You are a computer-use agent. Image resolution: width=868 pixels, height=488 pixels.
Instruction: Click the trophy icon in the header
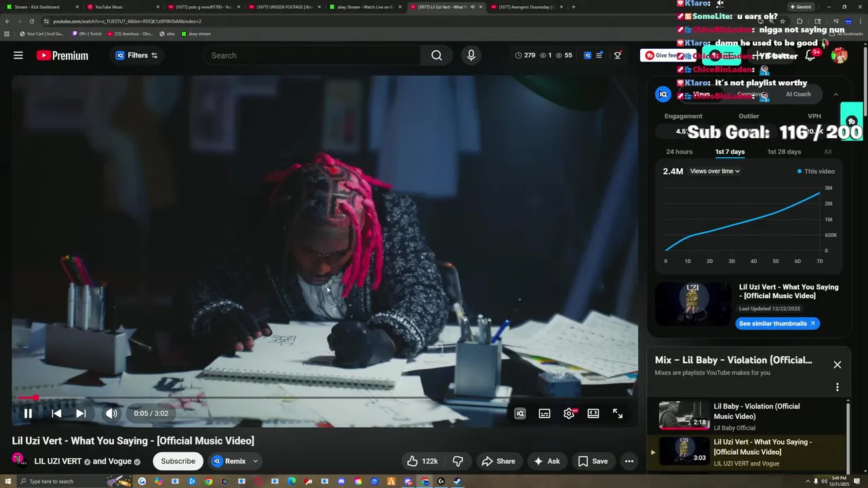point(618,56)
